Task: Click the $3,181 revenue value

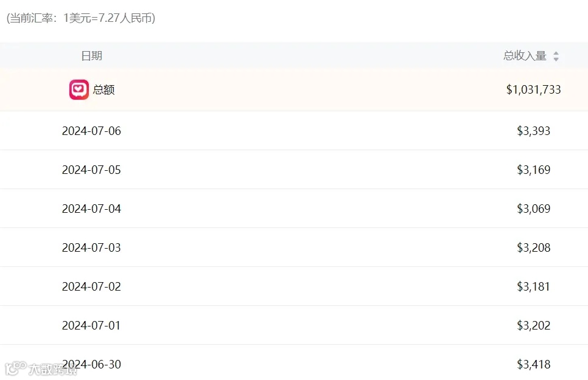Action: point(533,286)
